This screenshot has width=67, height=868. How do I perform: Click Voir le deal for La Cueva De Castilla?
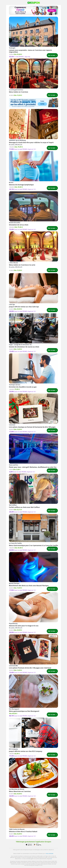point(52,549)
